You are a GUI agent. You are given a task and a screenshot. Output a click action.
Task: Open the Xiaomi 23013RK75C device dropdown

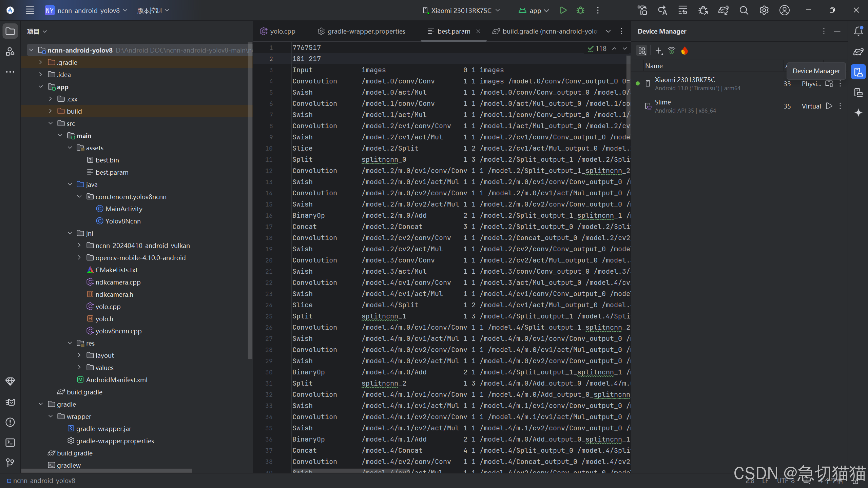click(461, 10)
